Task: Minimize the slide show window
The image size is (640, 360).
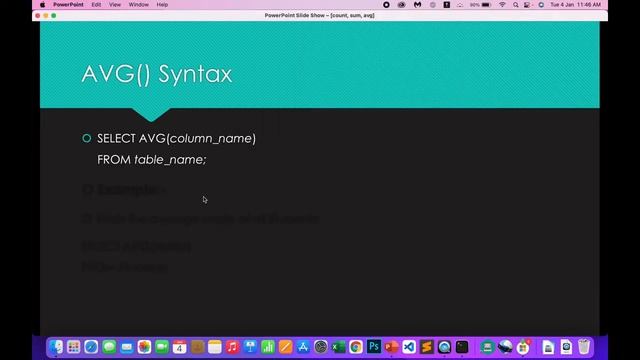Action: tap(46, 16)
